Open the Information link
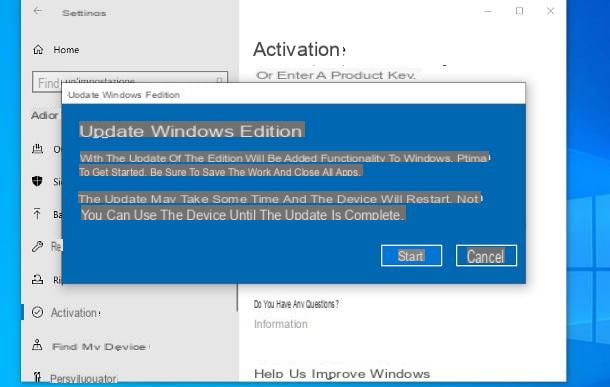The height and width of the screenshot is (387, 610). (x=280, y=324)
